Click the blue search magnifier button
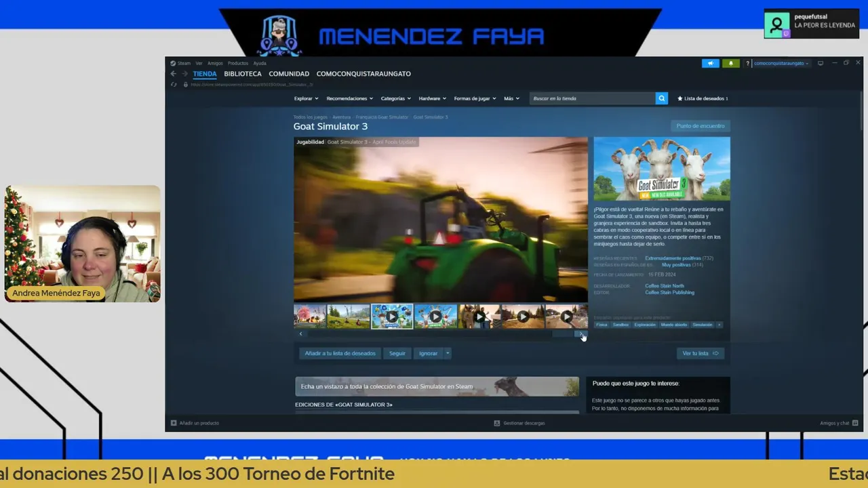This screenshot has height=488, width=868. (662, 98)
